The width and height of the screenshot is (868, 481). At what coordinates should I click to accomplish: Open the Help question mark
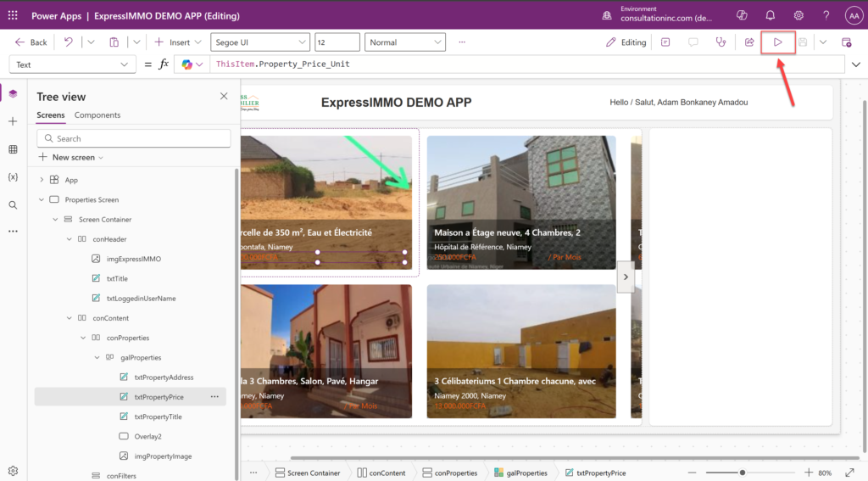[826, 15]
